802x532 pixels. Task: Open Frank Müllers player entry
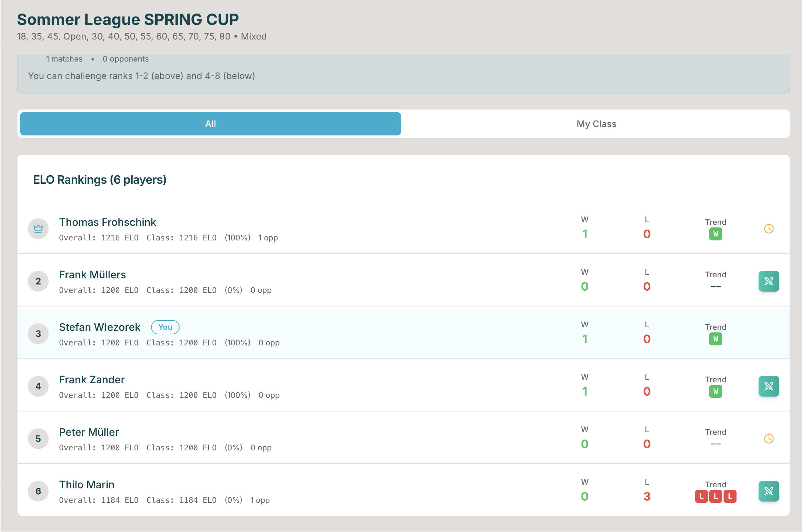92,274
